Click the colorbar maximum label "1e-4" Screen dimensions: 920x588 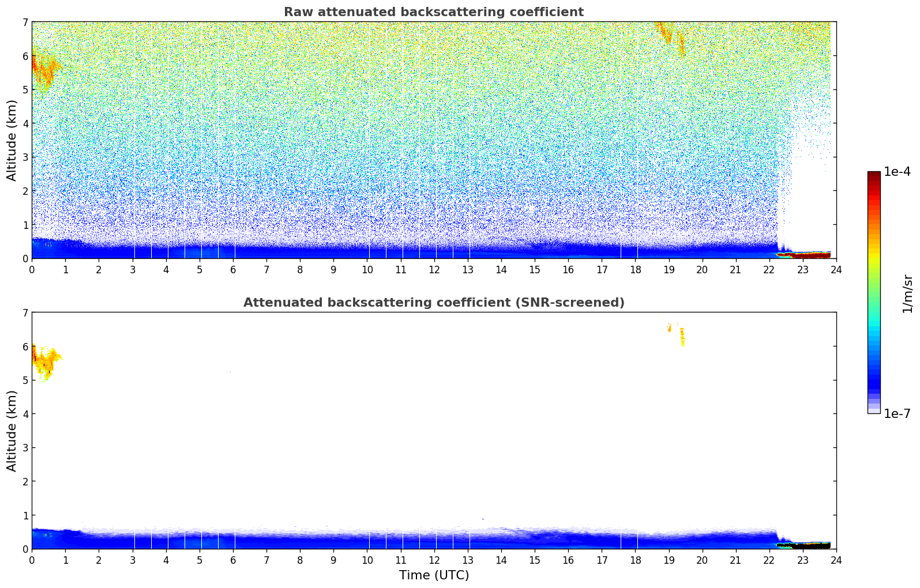(898, 172)
